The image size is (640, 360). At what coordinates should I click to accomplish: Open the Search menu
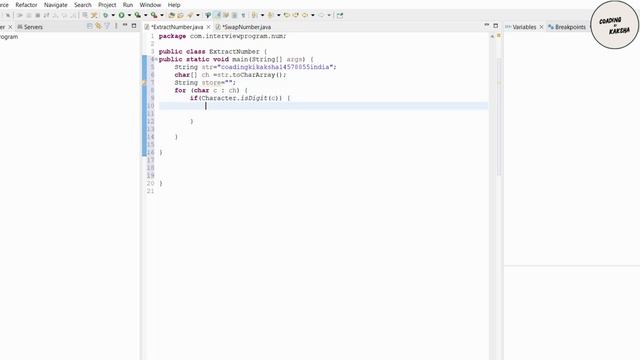point(83,5)
